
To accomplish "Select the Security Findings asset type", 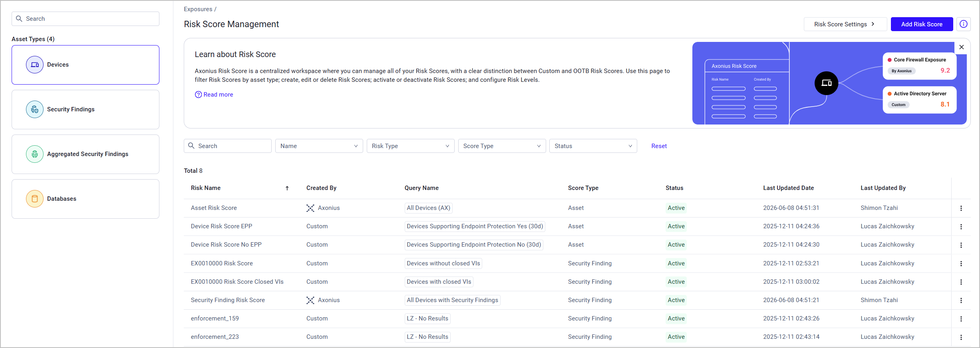I will (85, 109).
